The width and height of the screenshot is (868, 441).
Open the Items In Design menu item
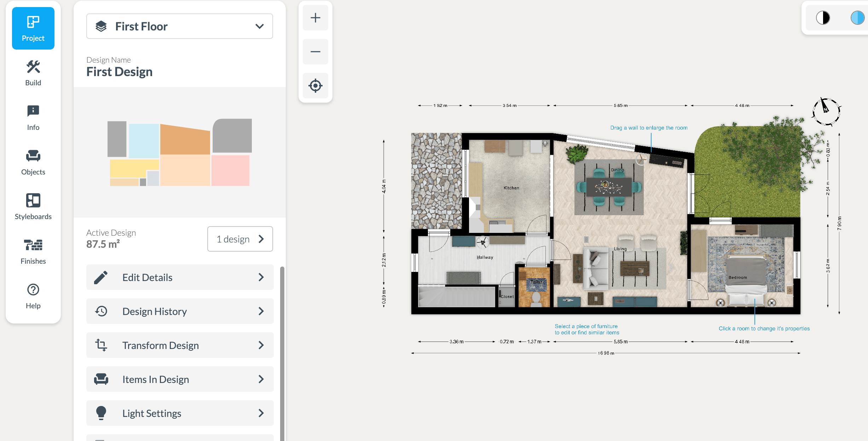(x=180, y=379)
